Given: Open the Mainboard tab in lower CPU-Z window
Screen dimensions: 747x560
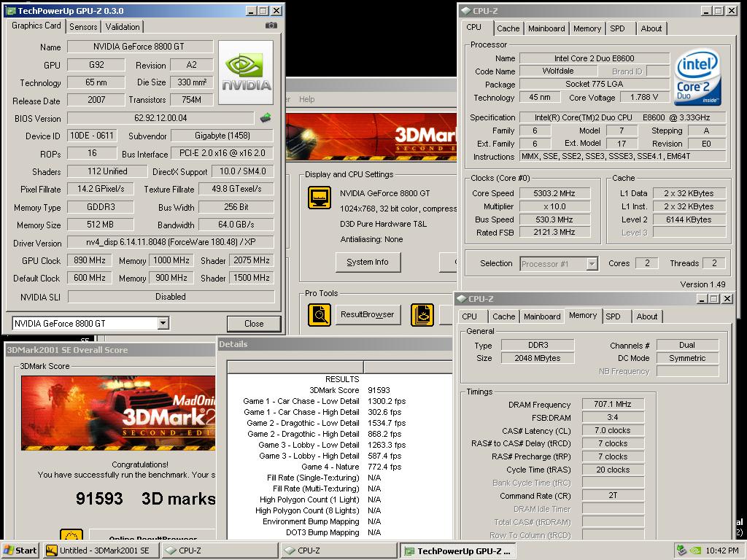Looking at the screenshot, I should pos(542,316).
